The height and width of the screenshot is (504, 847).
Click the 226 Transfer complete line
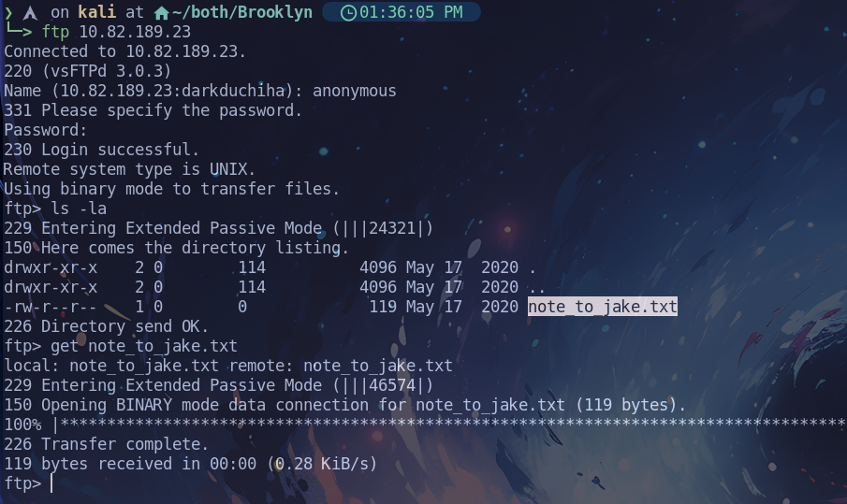pos(106,444)
